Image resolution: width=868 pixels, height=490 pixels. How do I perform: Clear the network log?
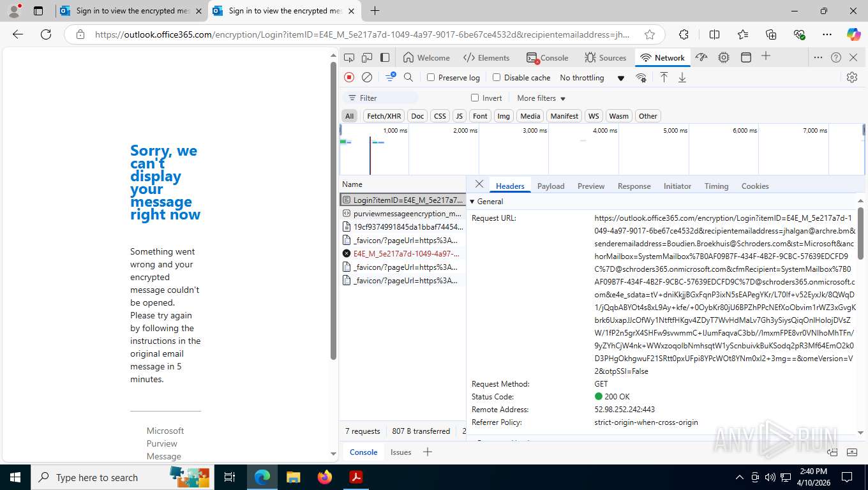367,77
